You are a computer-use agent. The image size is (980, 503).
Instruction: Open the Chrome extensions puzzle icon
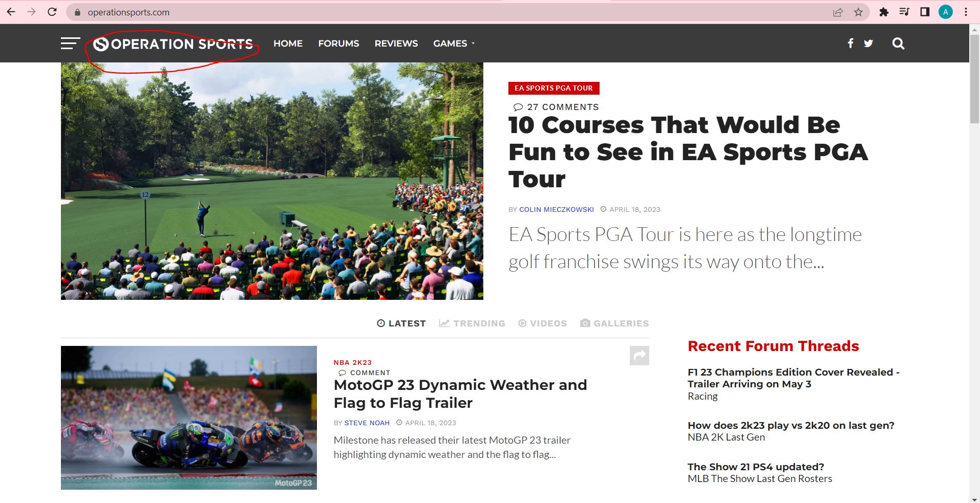tap(884, 12)
